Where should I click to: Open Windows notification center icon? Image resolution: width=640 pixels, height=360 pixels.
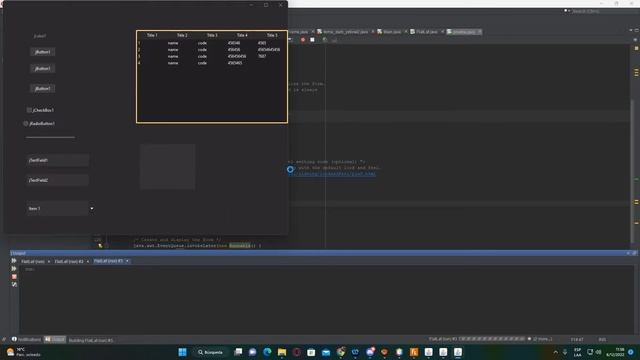tap(631, 352)
